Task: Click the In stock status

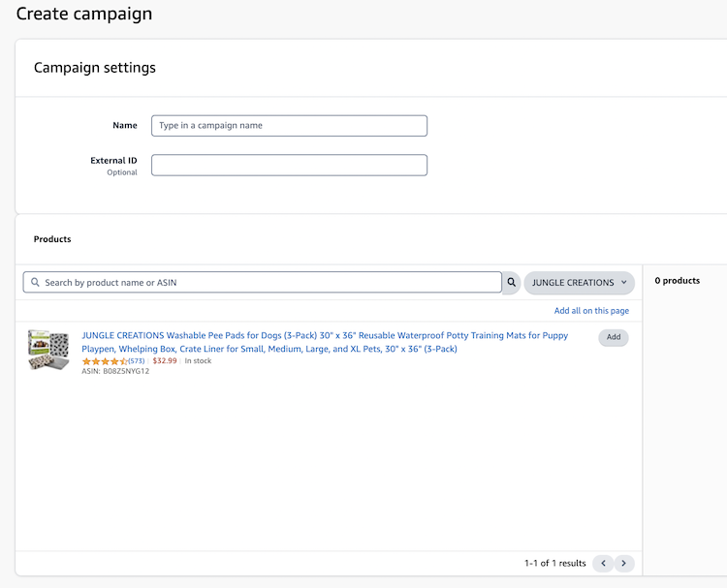Action: point(198,360)
